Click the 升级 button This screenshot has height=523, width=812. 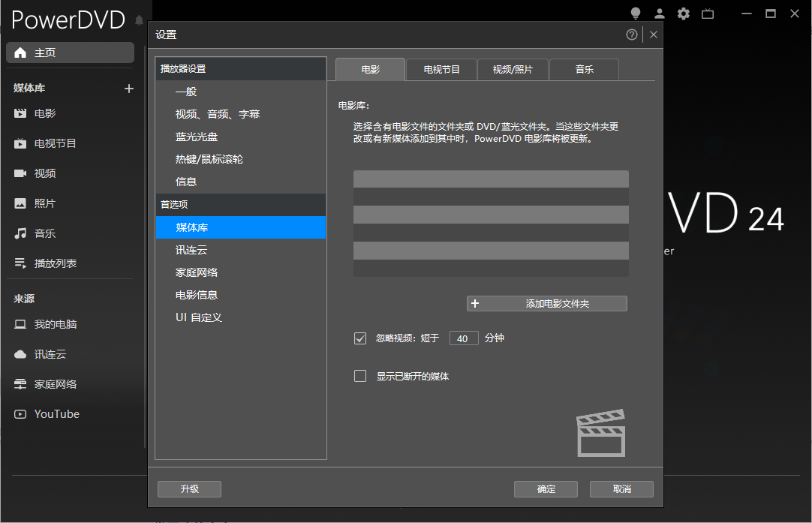190,488
